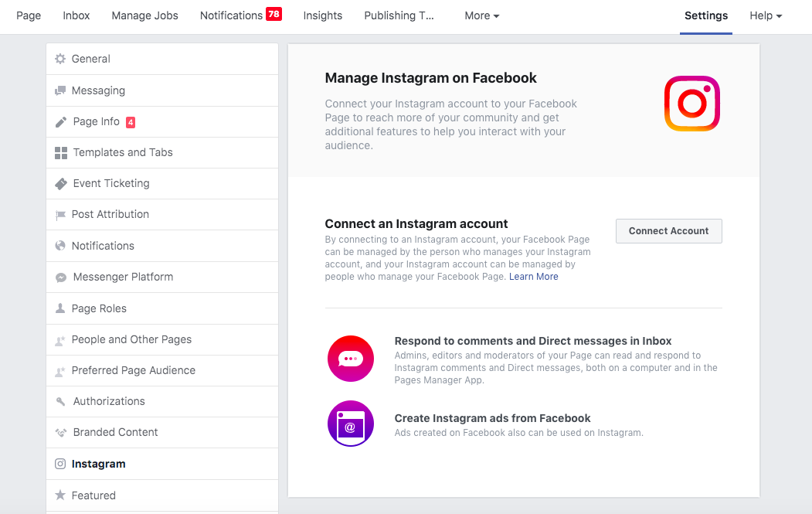This screenshot has width=812, height=514.
Task: Select Instagram in the sidebar
Action: [x=162, y=465]
